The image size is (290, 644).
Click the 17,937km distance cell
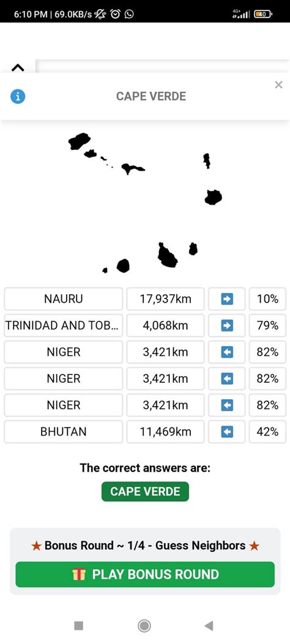tap(165, 299)
